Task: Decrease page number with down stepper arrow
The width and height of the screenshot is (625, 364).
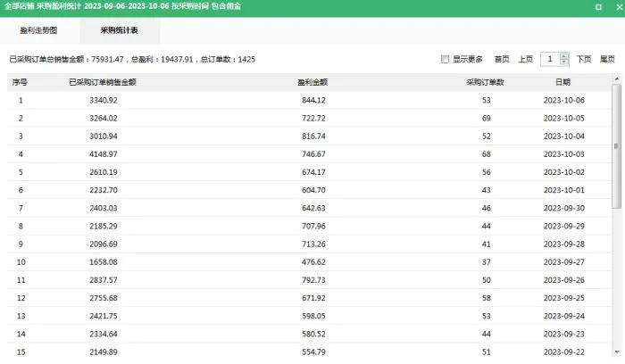Action: (x=564, y=62)
